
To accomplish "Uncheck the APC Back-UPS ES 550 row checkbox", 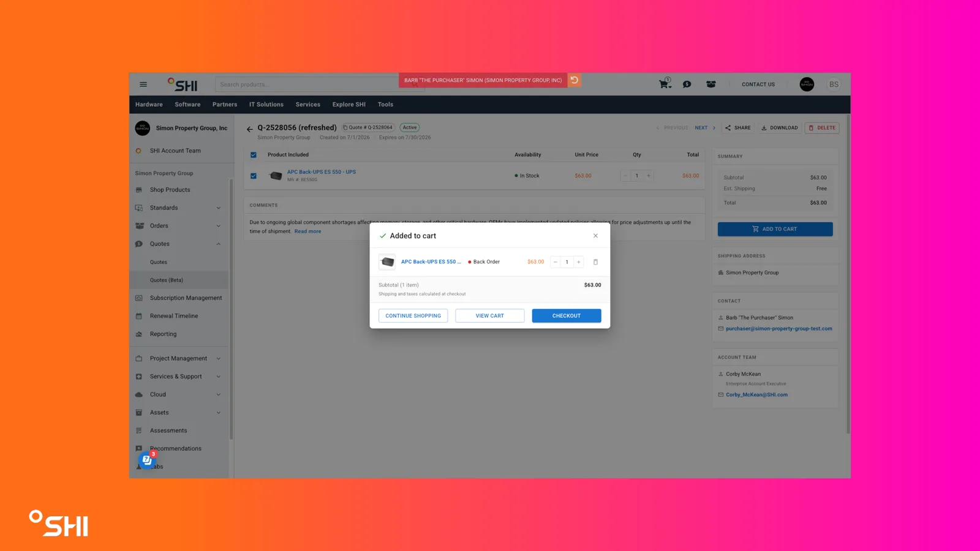I will click(254, 176).
